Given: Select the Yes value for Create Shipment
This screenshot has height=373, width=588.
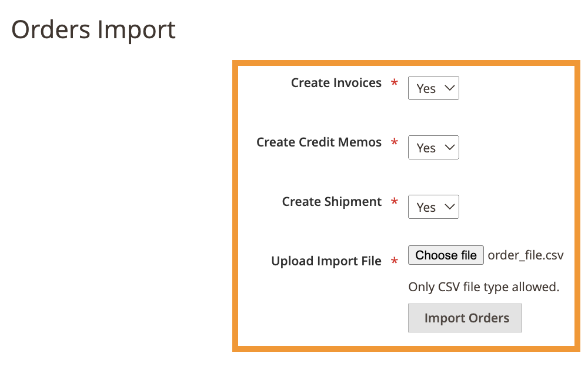Looking at the screenshot, I should coord(426,207).
